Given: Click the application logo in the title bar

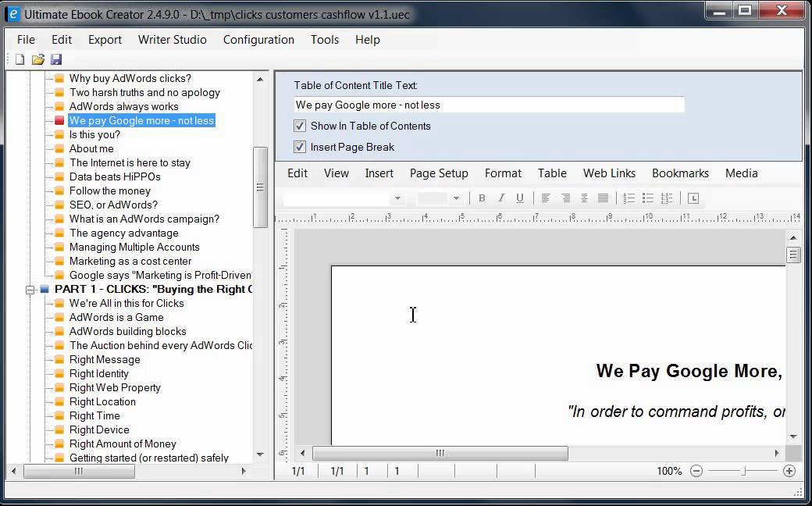Looking at the screenshot, I should [12, 14].
